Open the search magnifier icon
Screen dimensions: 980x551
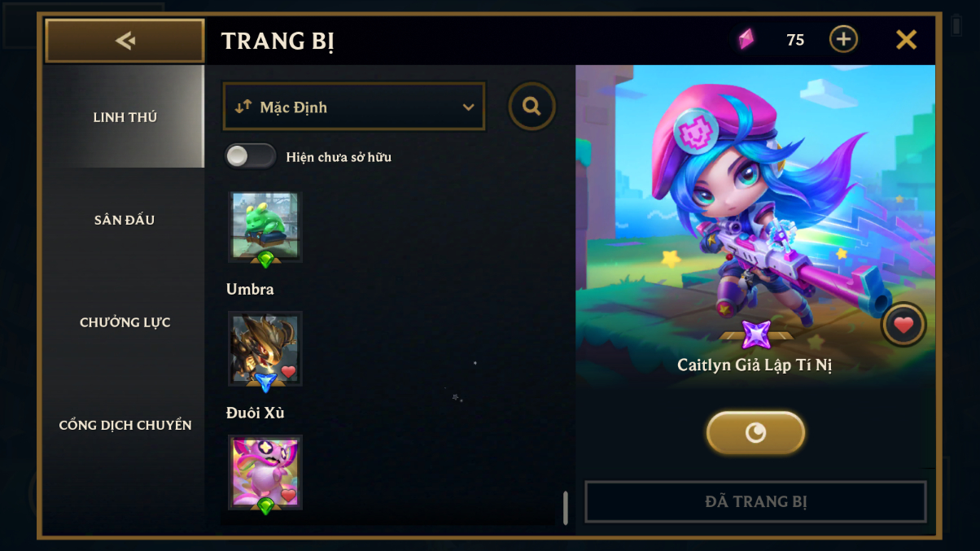click(532, 107)
